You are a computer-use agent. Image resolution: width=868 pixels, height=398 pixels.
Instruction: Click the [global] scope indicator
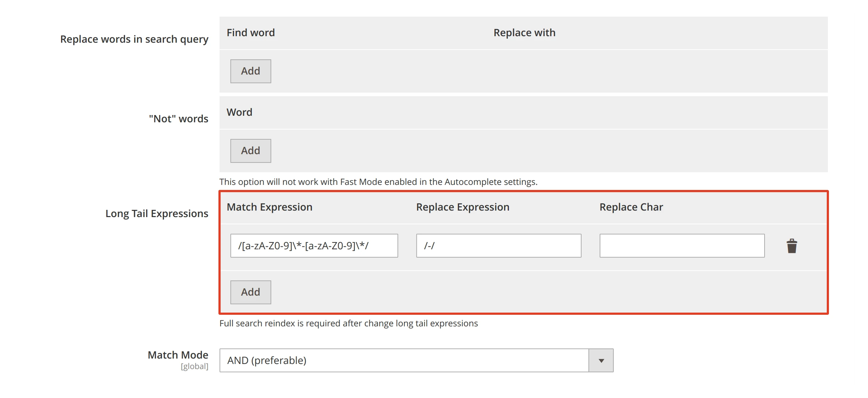click(x=194, y=366)
